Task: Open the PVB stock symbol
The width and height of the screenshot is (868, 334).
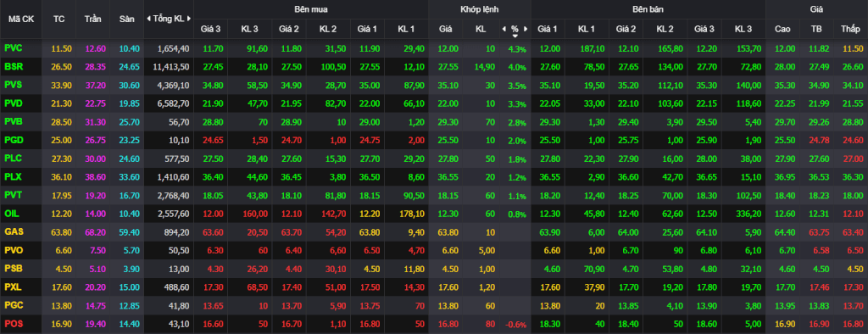Action: click(x=13, y=121)
